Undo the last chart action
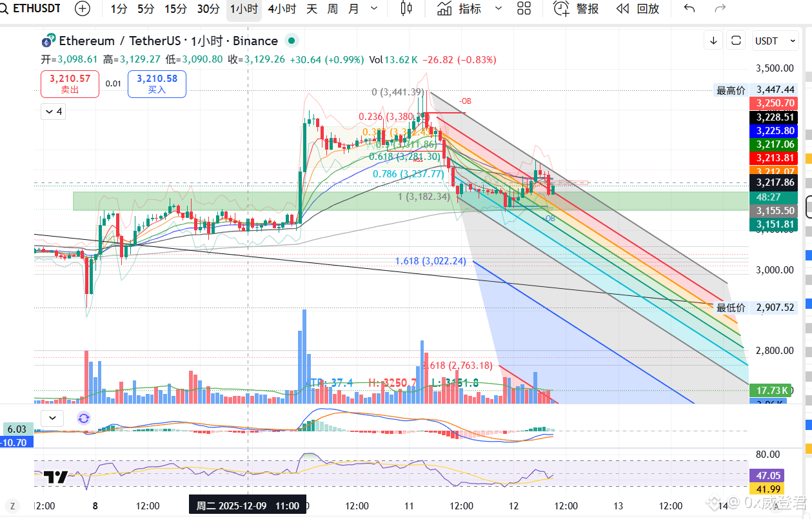The image size is (812, 519). [x=689, y=8]
